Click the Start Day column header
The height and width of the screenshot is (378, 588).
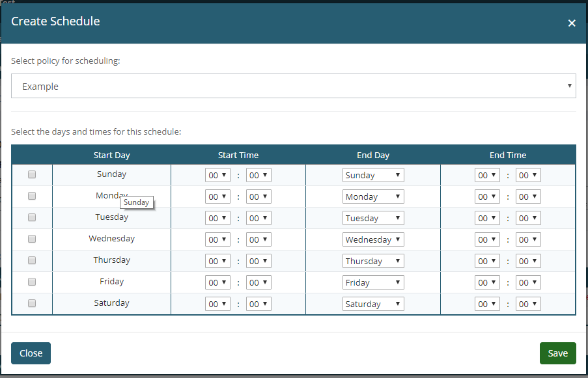pos(112,155)
